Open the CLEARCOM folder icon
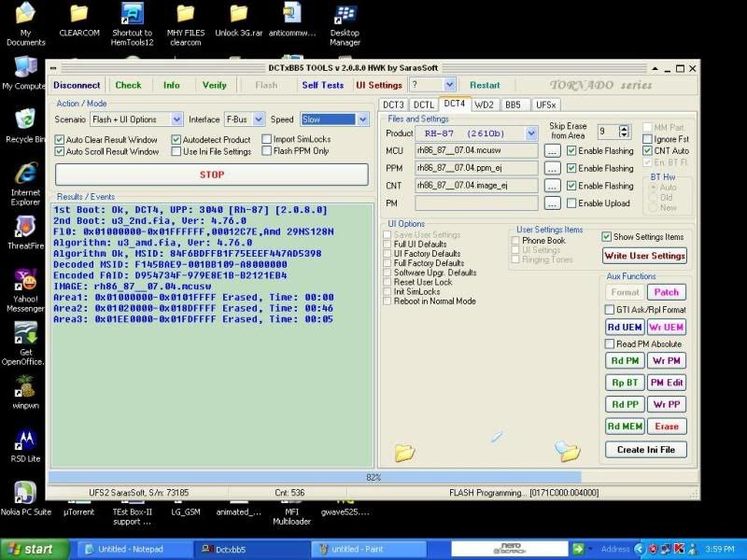747x560 pixels. pos(79,20)
